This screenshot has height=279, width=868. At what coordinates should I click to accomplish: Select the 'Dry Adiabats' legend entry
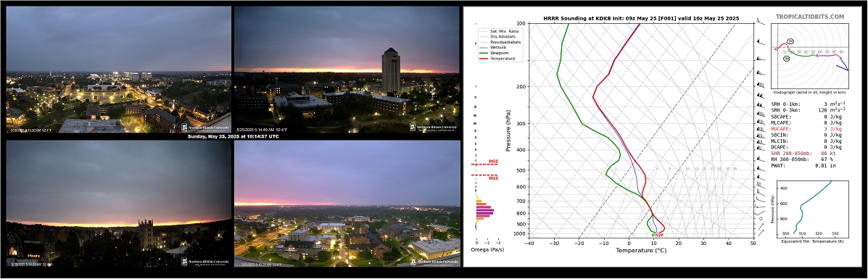[498, 36]
